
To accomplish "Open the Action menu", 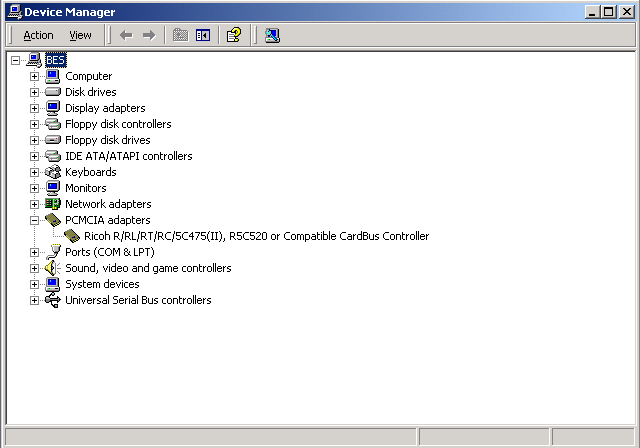I will [x=38, y=35].
